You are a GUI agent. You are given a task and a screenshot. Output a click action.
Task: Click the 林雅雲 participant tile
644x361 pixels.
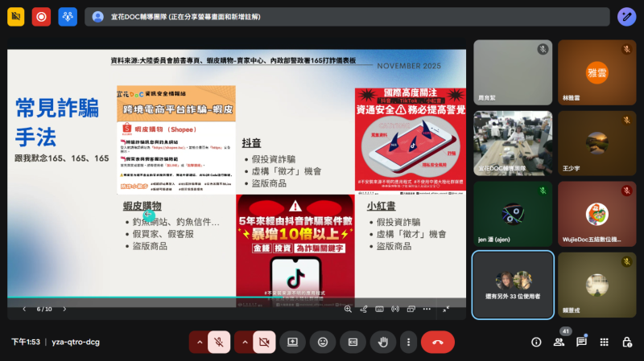[597, 72]
